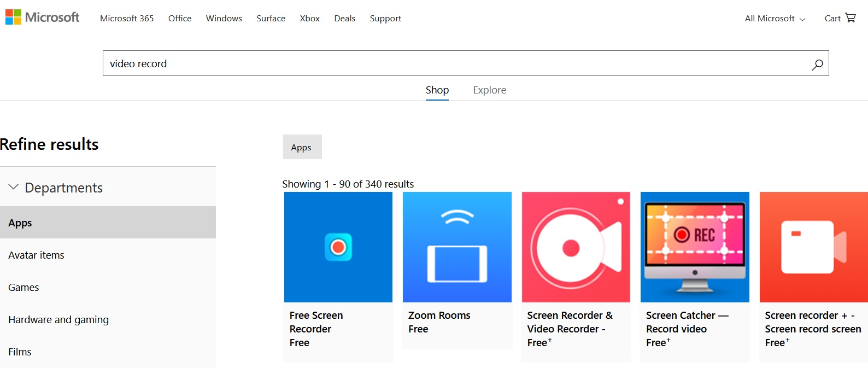Open Screen recorder + app thumbnail
The image size is (868, 368).
point(814,247)
